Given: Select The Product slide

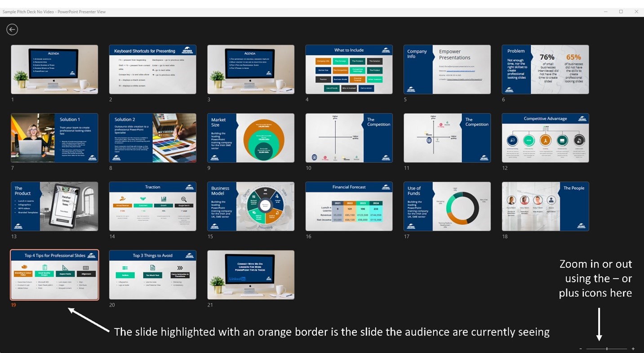Looking at the screenshot, I should tap(54, 206).
